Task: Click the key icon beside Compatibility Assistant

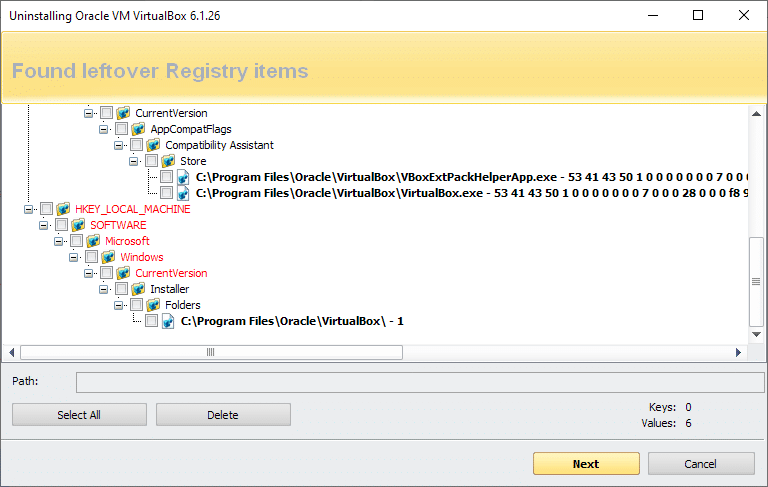Action: pyautogui.click(x=153, y=145)
